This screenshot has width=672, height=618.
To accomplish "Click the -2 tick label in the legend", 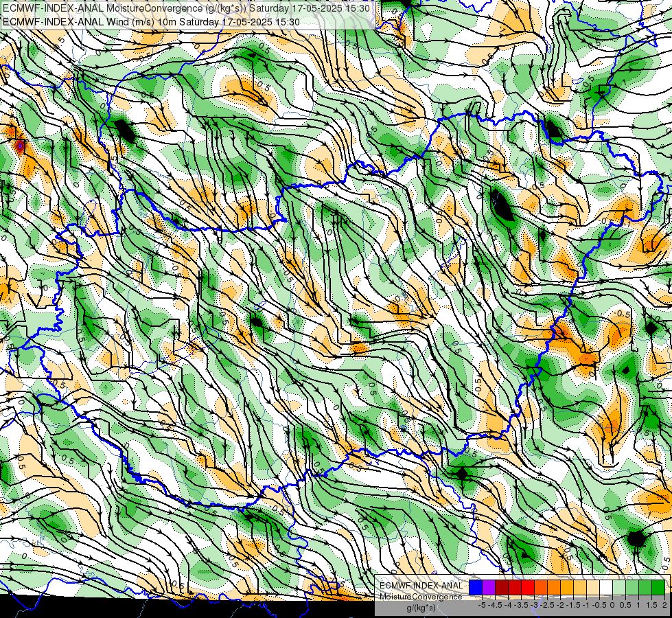I will (x=560, y=605).
